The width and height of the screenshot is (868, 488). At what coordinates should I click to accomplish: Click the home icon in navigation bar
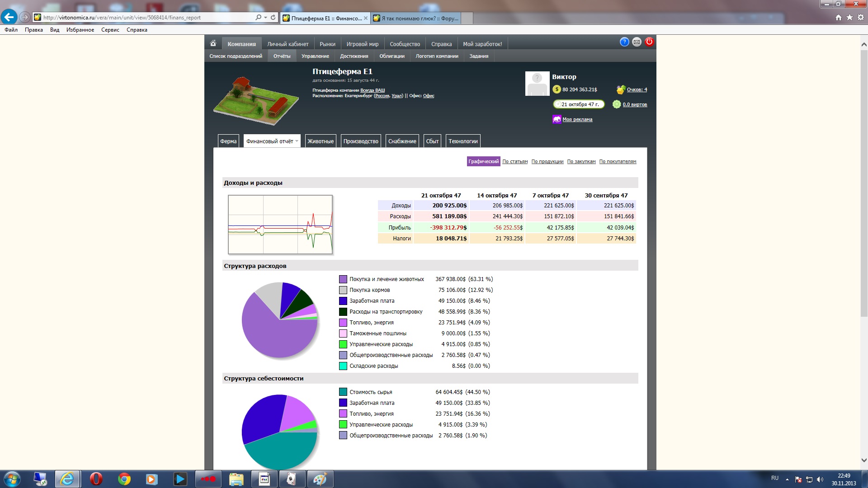(x=213, y=43)
